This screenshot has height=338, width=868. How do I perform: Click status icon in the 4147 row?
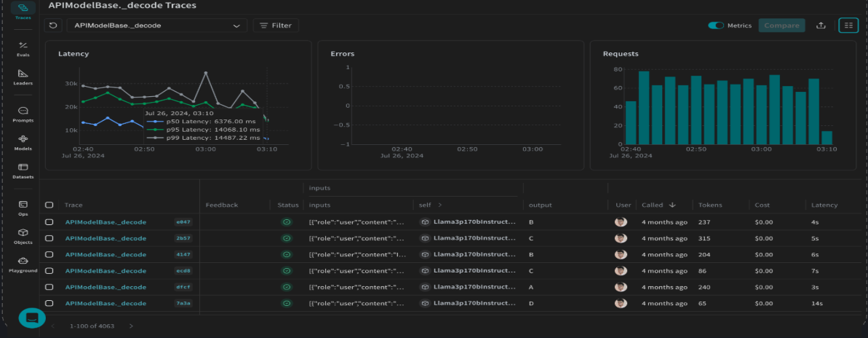287,255
